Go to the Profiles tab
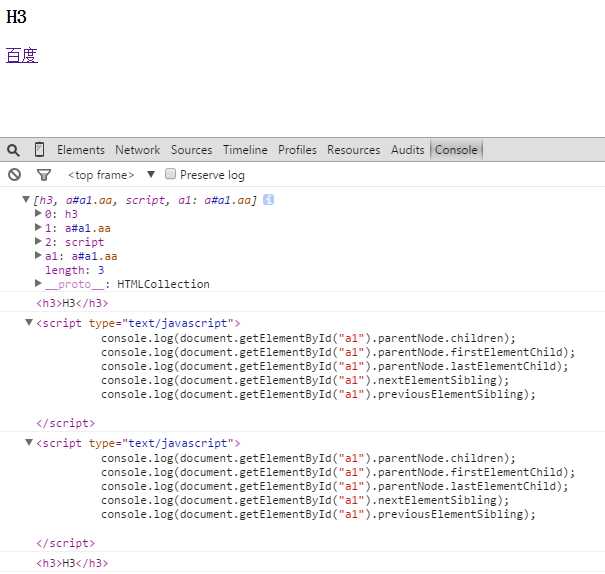Screen dimensions: 605x574 297,150
